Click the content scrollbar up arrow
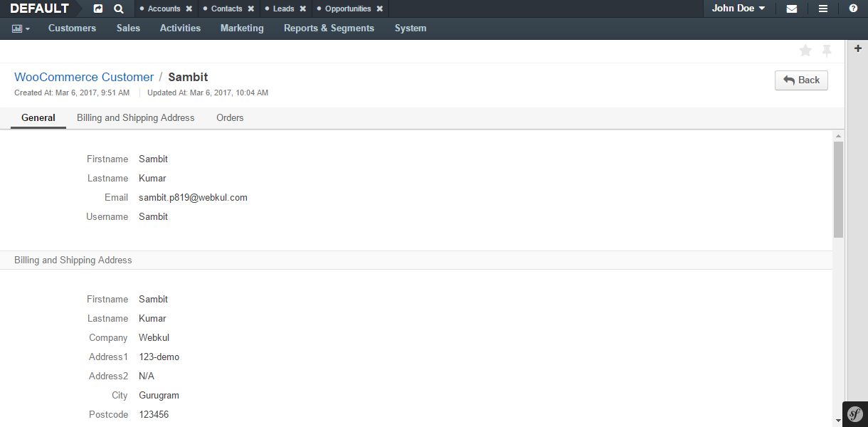868x427 pixels. (838, 135)
